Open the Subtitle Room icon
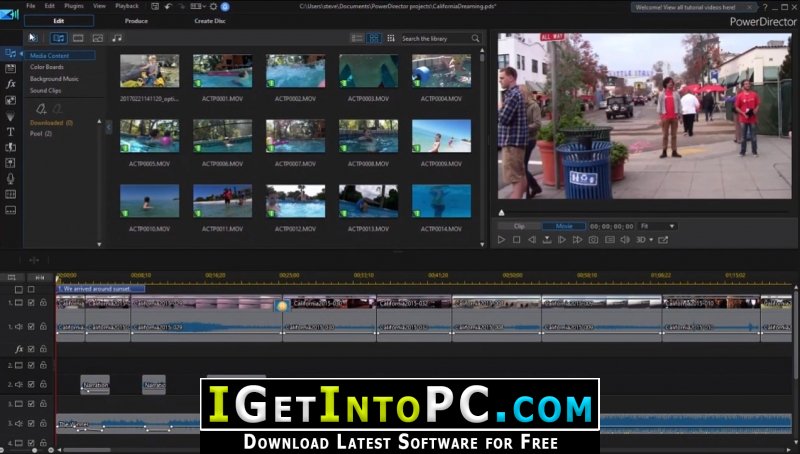This screenshot has width=800, height=454. [10, 210]
